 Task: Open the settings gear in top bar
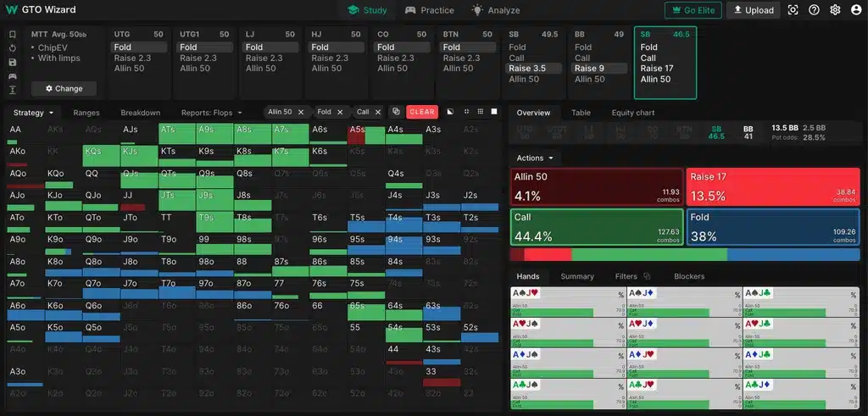pos(835,10)
